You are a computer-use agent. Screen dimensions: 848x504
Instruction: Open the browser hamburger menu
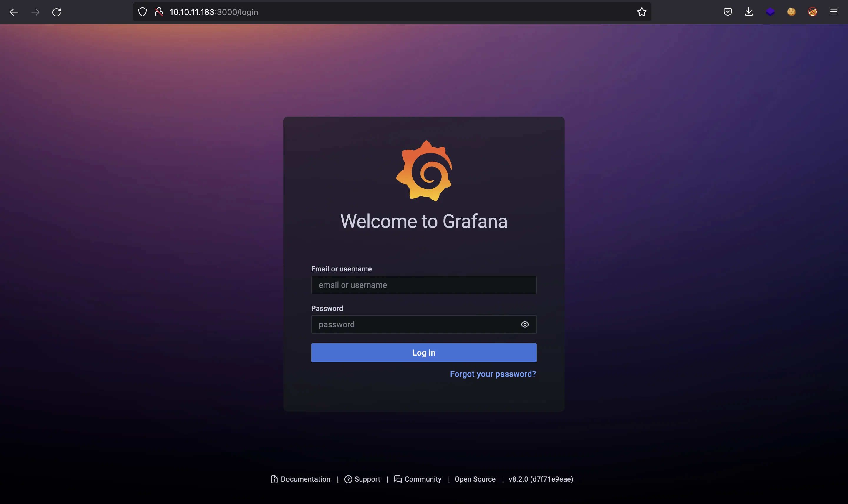pyautogui.click(x=834, y=12)
